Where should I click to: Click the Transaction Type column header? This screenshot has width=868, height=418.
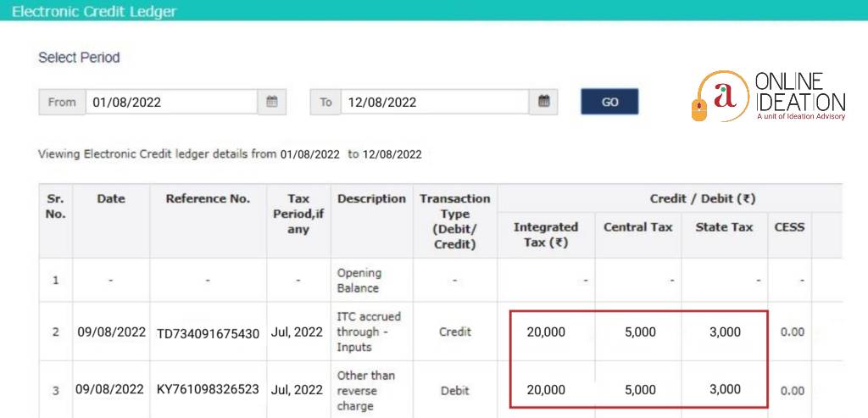tap(455, 221)
